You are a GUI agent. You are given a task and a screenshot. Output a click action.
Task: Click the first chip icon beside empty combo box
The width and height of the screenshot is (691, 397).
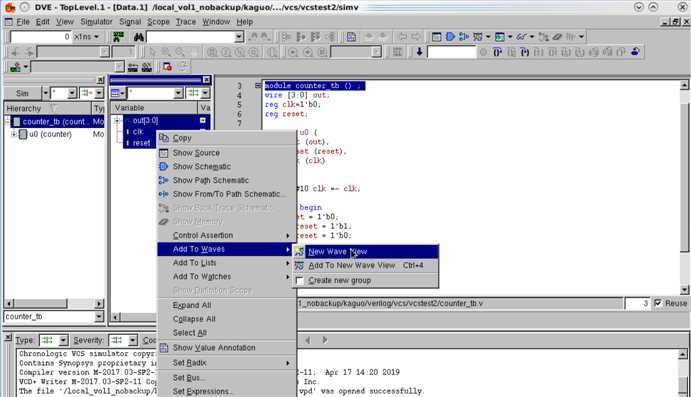pyautogui.click(x=133, y=67)
